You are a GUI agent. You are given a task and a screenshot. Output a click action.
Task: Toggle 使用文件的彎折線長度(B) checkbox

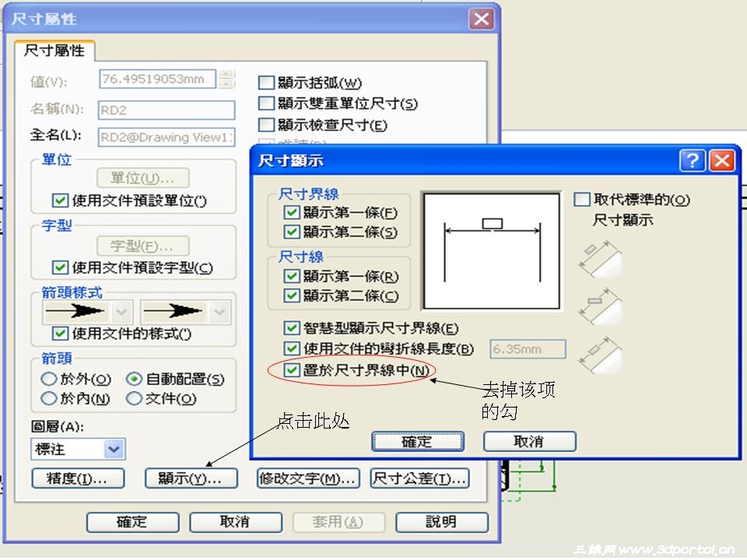(292, 348)
